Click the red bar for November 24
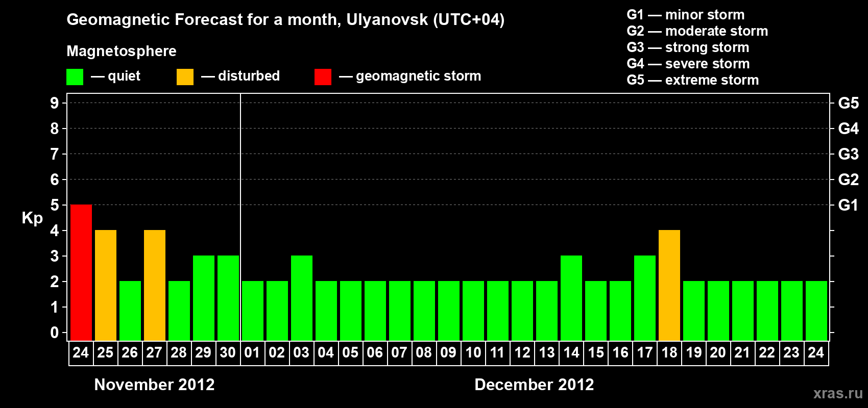This screenshot has height=408, width=868. tap(81, 272)
